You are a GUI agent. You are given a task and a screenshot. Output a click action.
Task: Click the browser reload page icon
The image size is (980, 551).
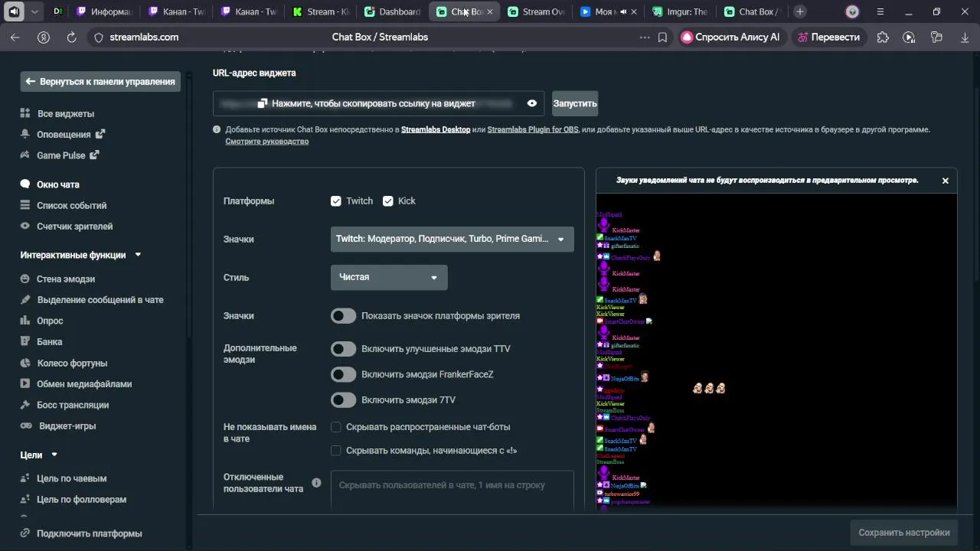71,37
